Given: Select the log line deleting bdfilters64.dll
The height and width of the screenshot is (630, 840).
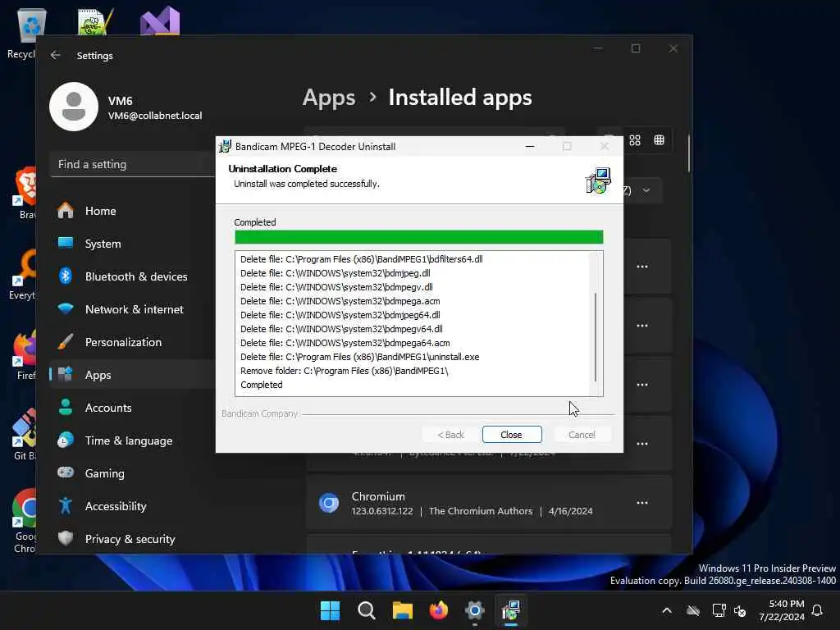Looking at the screenshot, I should pos(361,259).
